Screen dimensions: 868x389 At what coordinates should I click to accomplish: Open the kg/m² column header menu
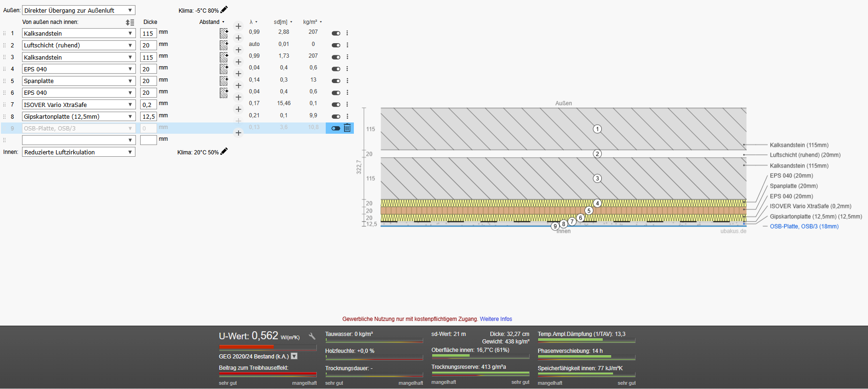[313, 22]
